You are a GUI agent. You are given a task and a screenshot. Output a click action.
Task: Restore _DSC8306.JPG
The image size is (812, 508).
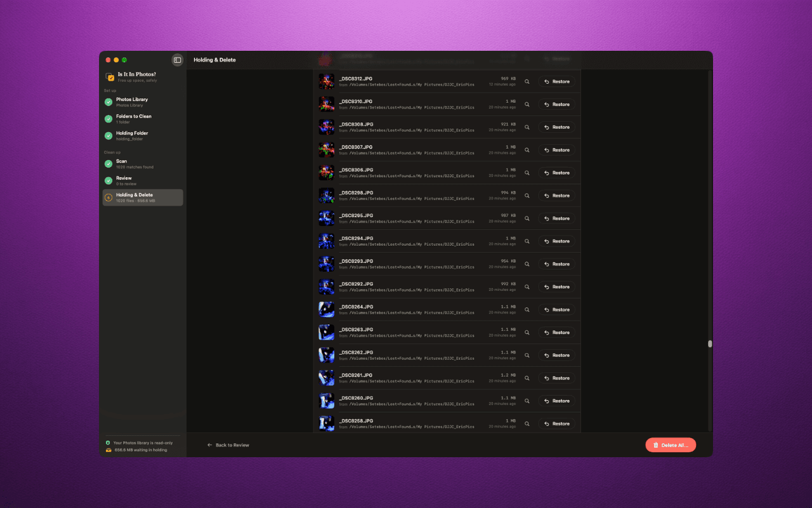[557, 173]
